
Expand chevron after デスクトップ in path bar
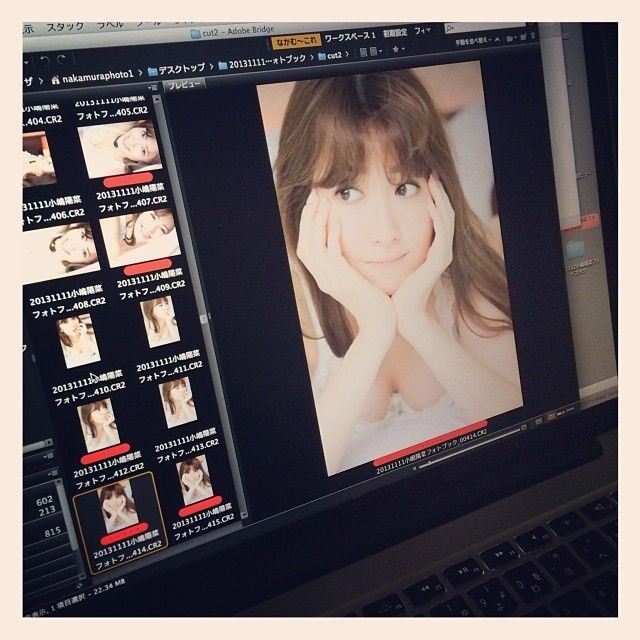pos(211,66)
